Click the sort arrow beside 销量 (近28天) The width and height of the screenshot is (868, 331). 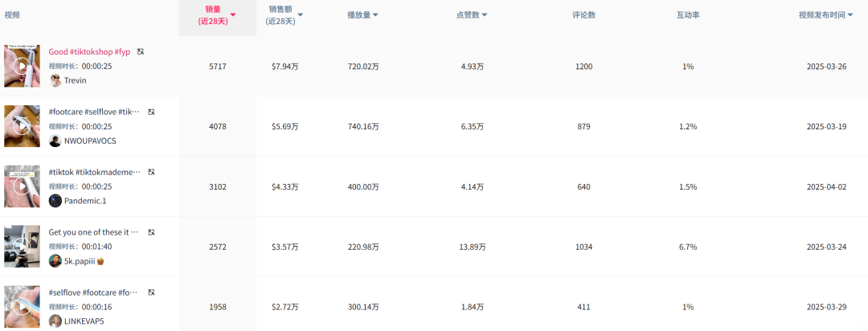[x=233, y=15]
